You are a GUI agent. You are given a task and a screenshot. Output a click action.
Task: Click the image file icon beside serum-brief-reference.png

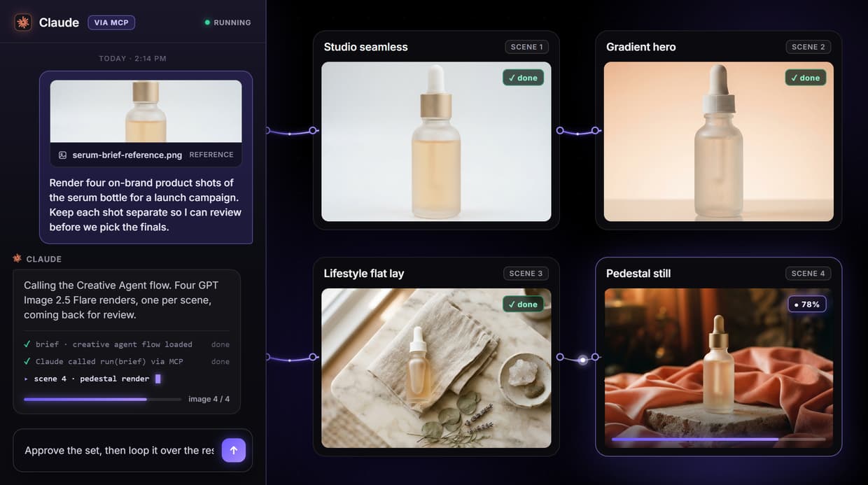pos(63,155)
